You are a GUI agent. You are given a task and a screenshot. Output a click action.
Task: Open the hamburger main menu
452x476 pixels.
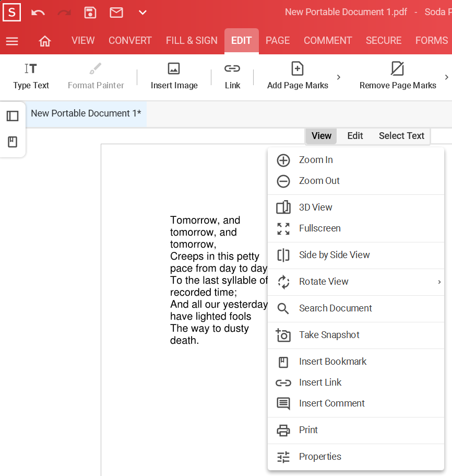[x=12, y=41]
